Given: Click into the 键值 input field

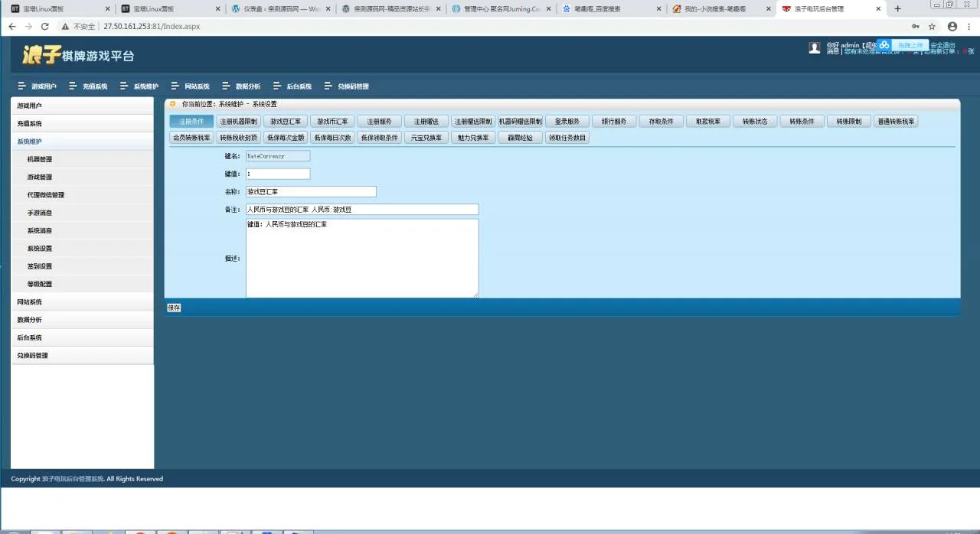Looking at the screenshot, I should (x=277, y=174).
